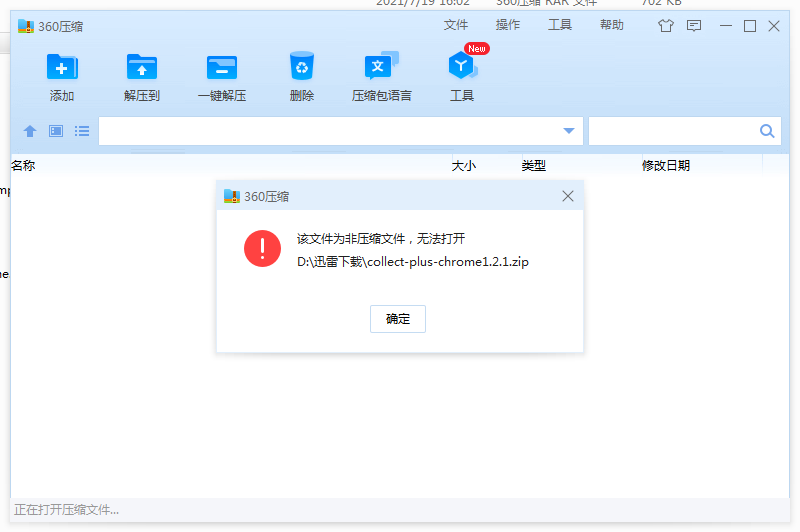Open the 工具 hexagon icon marked New

(x=463, y=65)
